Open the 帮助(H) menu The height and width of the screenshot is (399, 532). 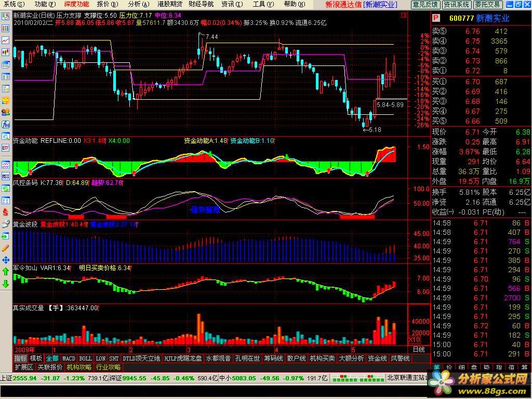[295, 4]
